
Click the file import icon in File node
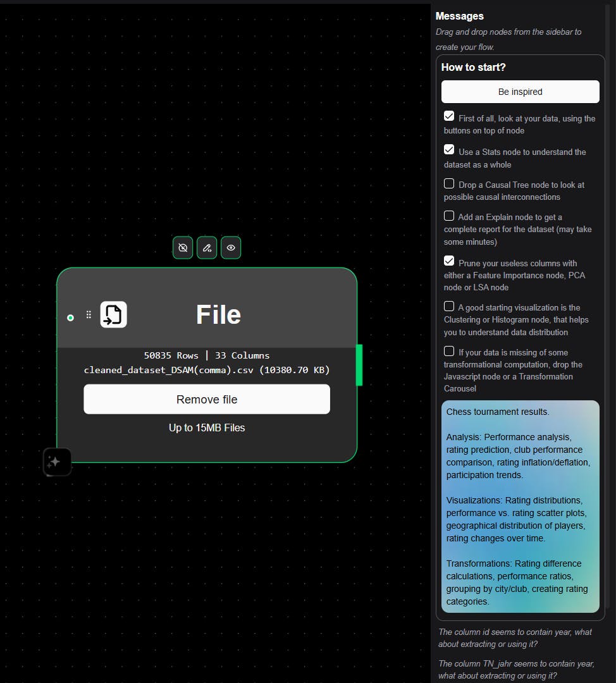114,314
